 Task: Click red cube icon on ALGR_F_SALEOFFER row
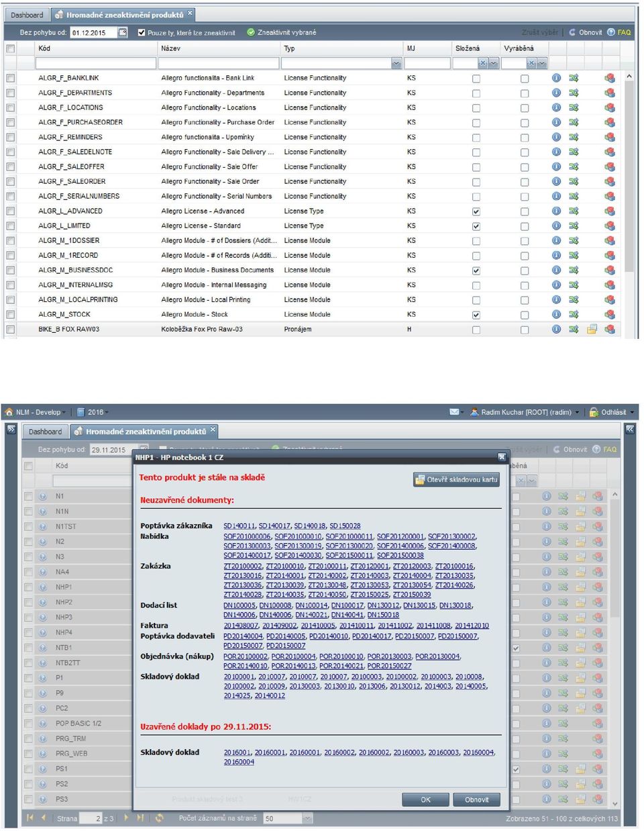tap(610, 166)
